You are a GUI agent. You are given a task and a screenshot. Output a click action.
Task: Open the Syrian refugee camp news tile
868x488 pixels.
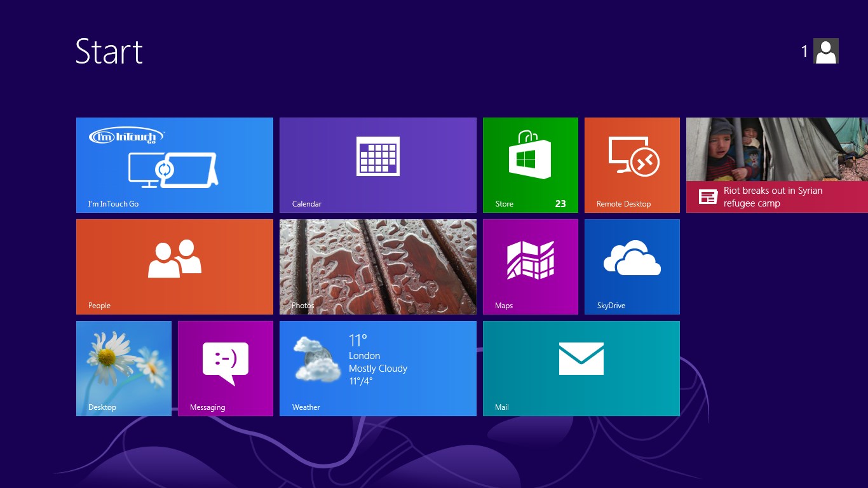pyautogui.click(x=777, y=165)
